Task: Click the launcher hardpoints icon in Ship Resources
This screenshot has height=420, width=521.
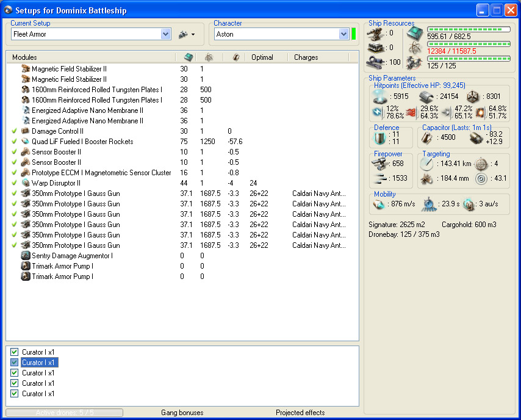Action: click(375, 48)
